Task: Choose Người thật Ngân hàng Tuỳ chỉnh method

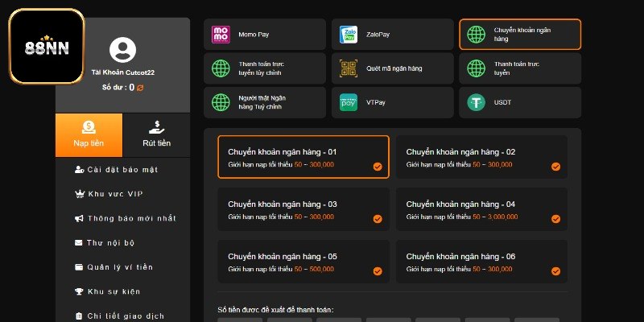Action: (265, 102)
